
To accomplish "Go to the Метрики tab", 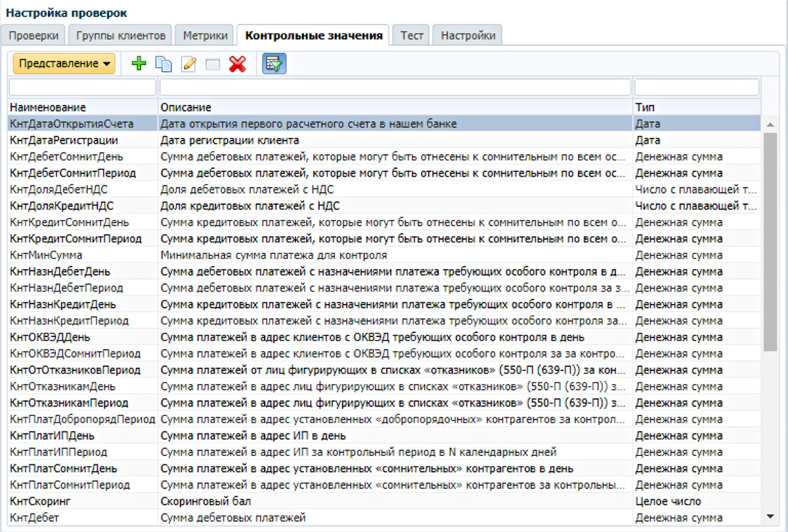I will (205, 35).
